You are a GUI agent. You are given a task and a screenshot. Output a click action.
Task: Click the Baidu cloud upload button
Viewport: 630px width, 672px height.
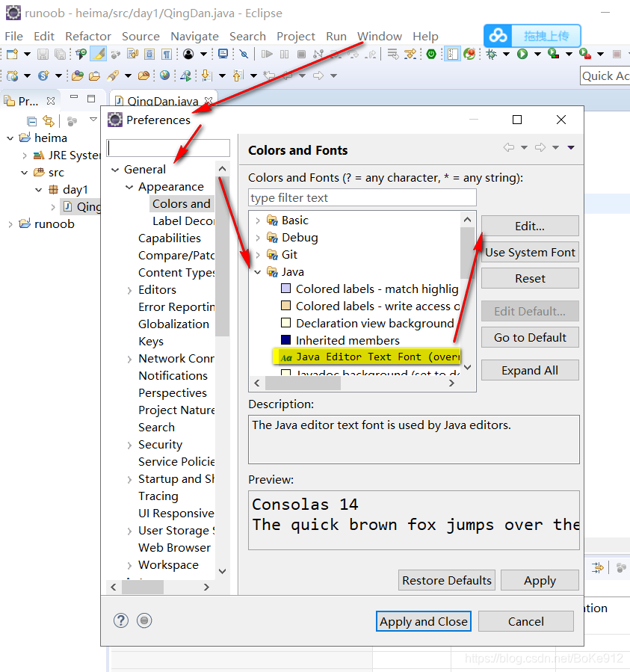tap(532, 36)
